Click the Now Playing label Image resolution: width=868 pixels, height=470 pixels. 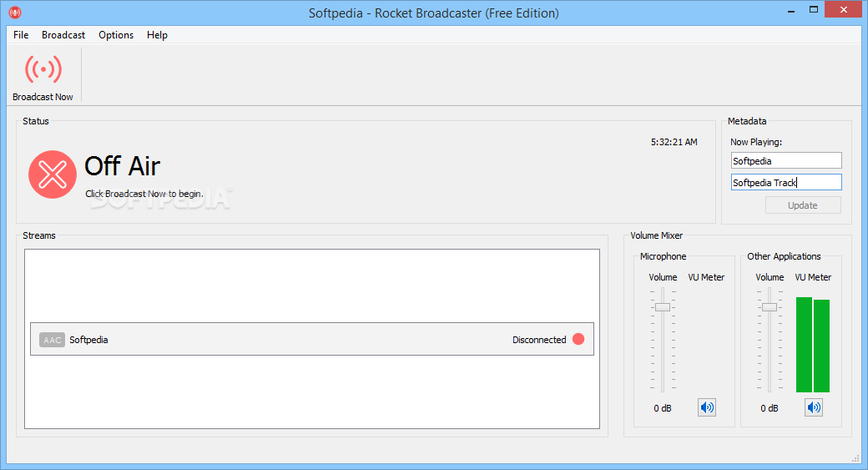[x=756, y=142]
